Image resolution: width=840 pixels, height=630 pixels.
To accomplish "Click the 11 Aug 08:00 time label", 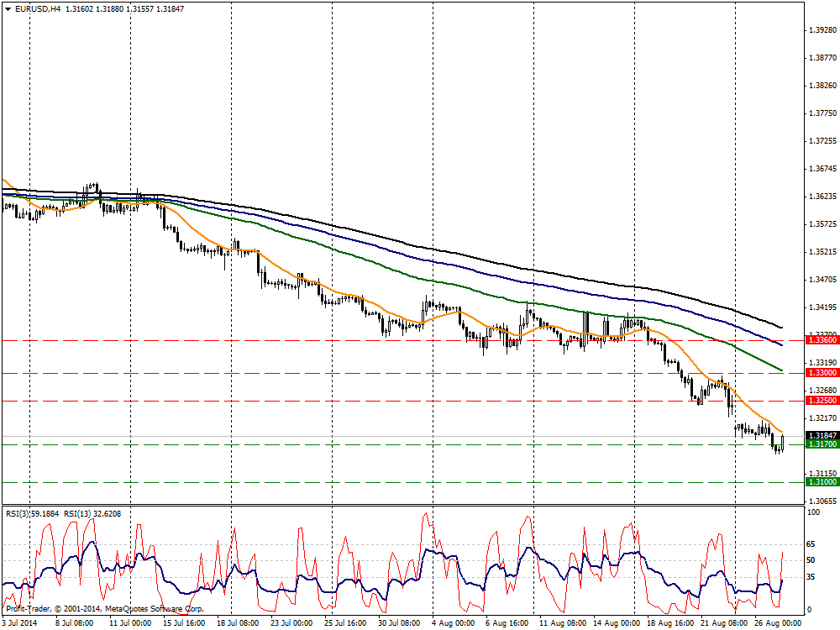I will pyautogui.click(x=563, y=623).
